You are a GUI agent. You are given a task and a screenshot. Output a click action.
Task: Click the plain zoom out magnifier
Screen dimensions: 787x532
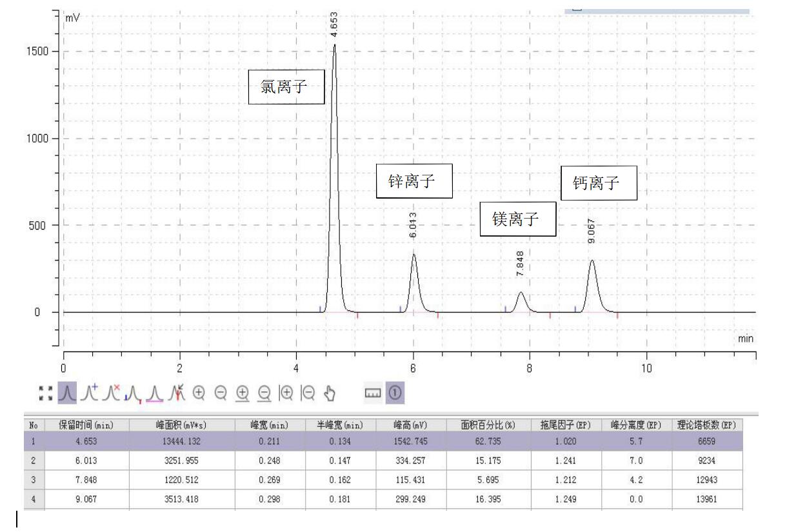(221, 392)
